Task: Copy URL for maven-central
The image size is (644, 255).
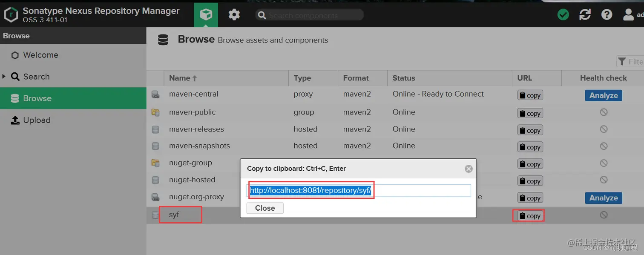Action: point(530,95)
